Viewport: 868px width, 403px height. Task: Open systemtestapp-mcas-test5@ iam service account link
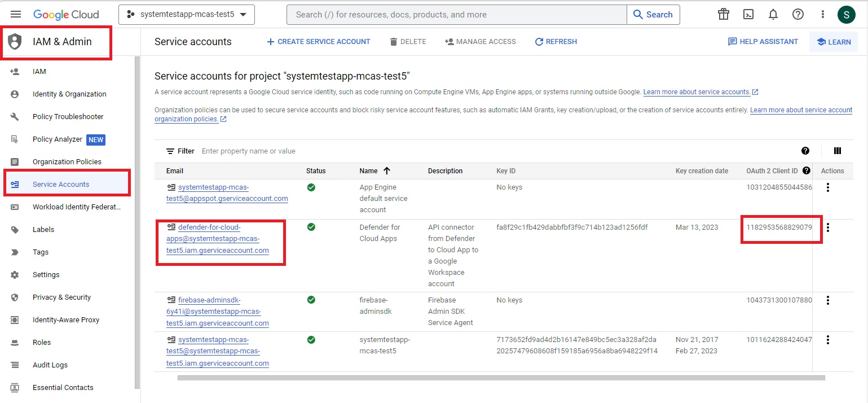click(218, 352)
